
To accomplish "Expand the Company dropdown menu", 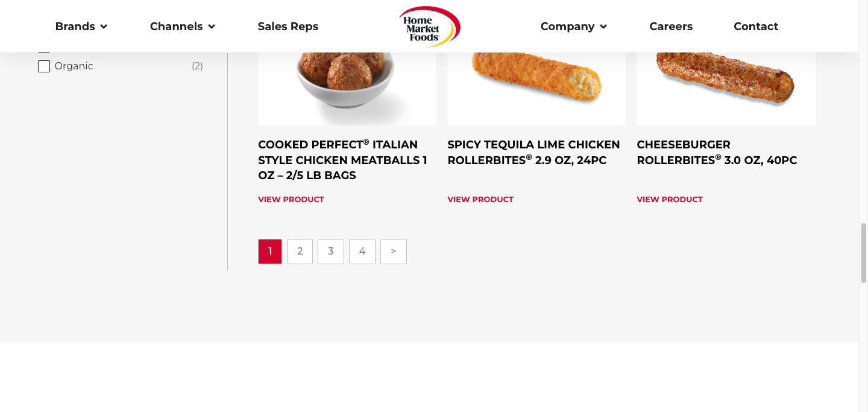I will [x=573, y=27].
